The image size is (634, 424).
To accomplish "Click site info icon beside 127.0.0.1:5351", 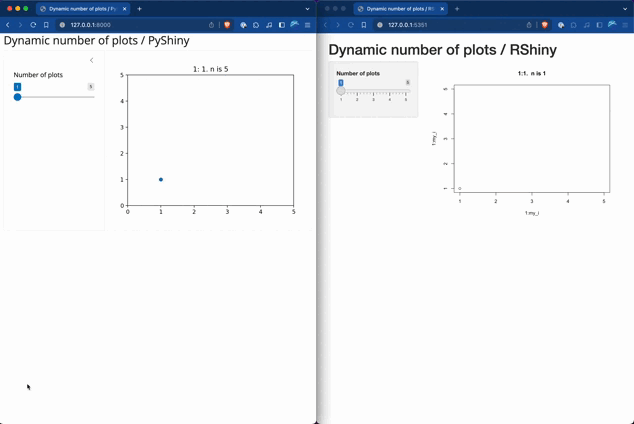I will click(380, 25).
